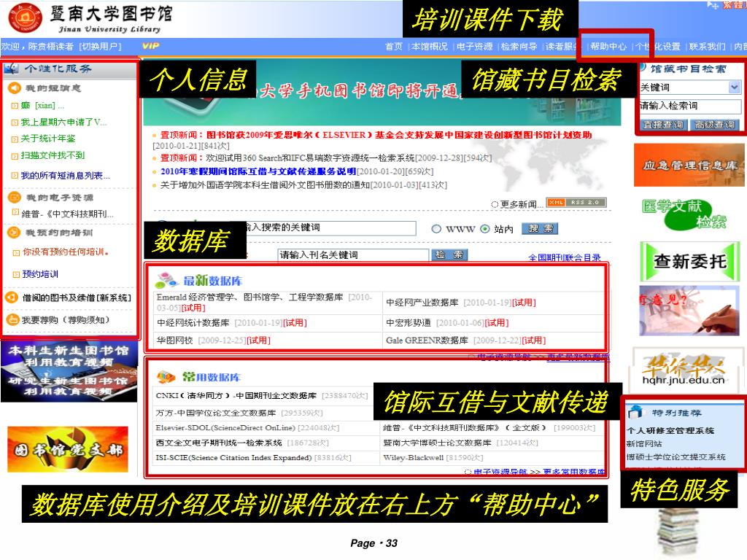The height and width of the screenshot is (560, 747).
Task: Select the 站内 search radio button
Action: coord(485,229)
